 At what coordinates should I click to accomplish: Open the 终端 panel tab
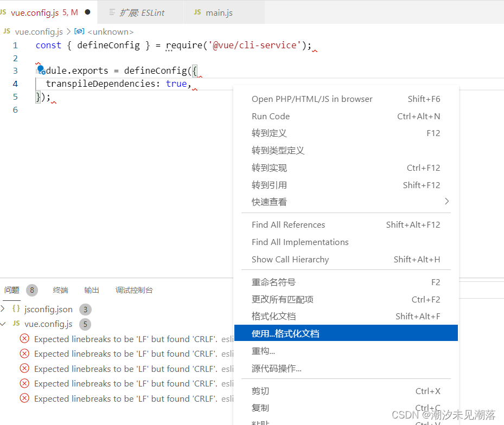coord(60,290)
